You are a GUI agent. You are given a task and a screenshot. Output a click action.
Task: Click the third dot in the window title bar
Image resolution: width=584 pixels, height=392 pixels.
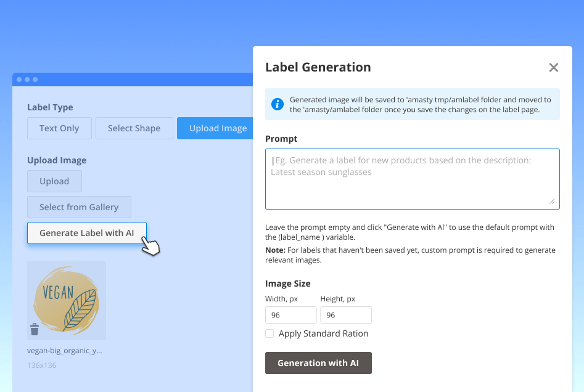35,80
